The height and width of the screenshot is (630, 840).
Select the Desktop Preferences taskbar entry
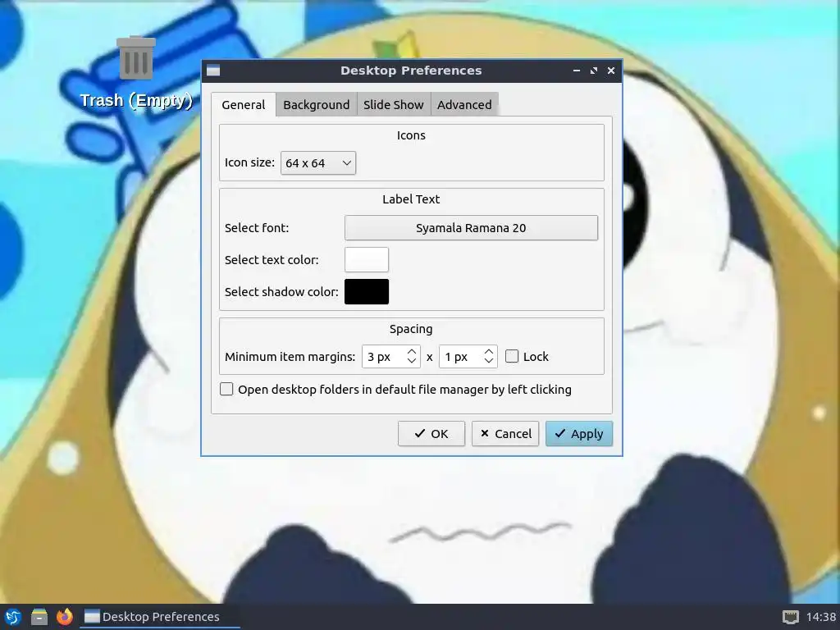[x=160, y=617]
